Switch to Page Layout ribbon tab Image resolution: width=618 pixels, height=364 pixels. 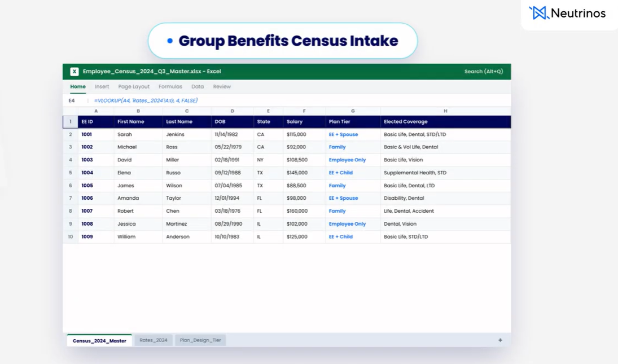click(134, 87)
